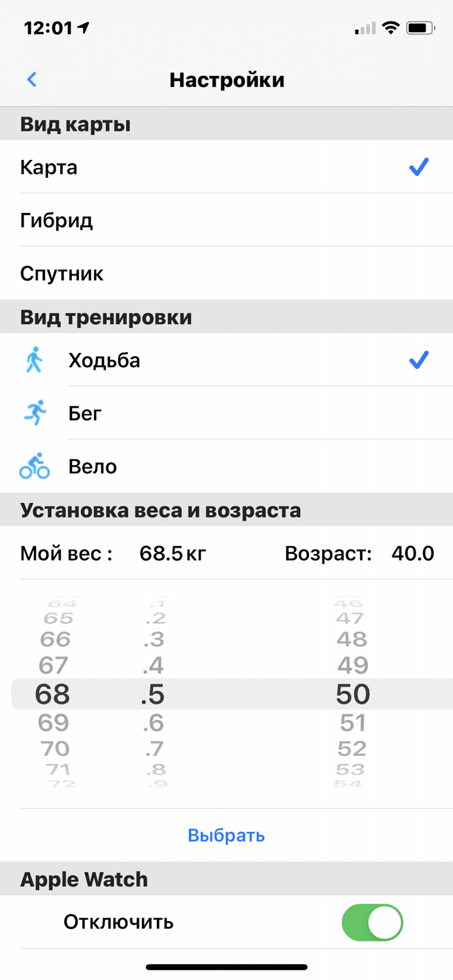Screen dimensions: 453x980
Task: Select 50 in the age picker wheel
Action: [352, 694]
